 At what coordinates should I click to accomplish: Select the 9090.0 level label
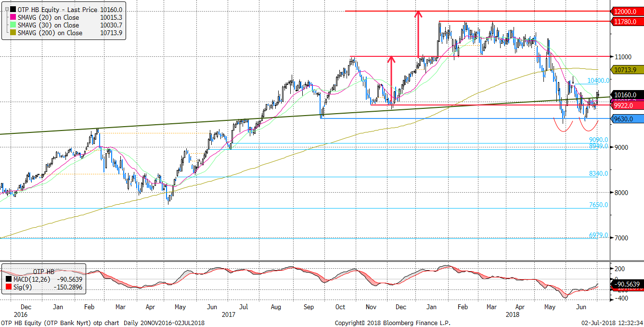pos(599,140)
